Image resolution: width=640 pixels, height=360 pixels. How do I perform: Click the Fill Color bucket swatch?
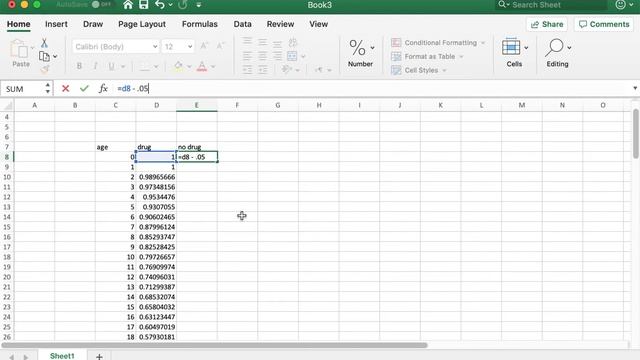click(178, 66)
